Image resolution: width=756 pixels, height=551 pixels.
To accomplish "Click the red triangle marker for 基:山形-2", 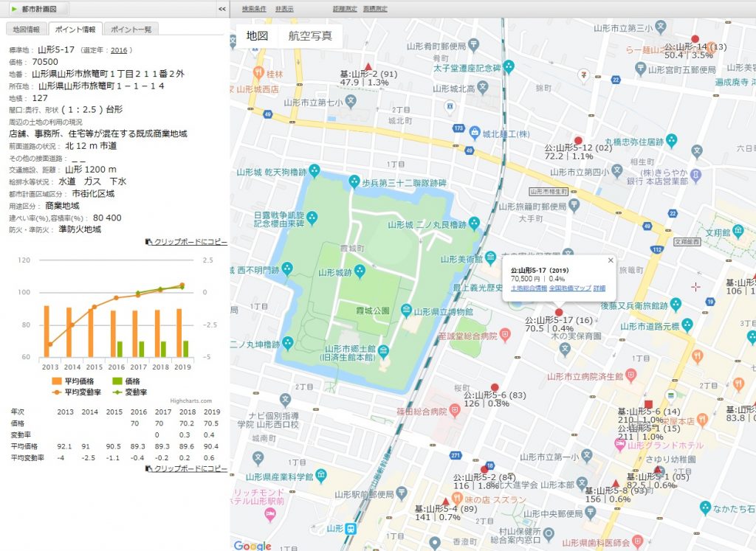I will pyautogui.click(x=368, y=66).
